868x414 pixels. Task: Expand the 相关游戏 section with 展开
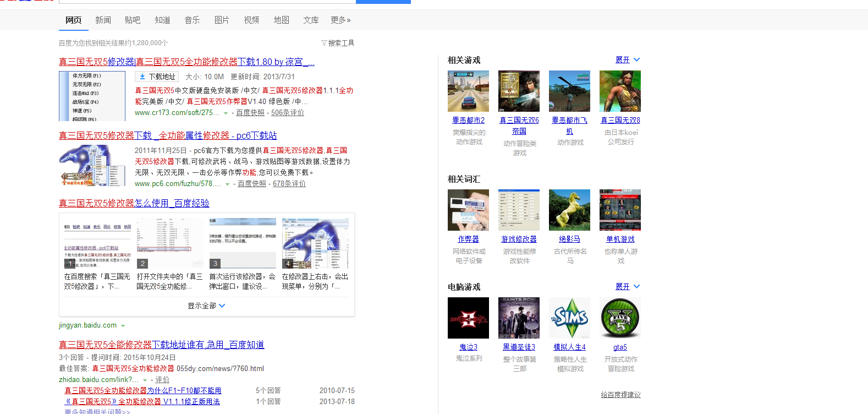[628, 59]
